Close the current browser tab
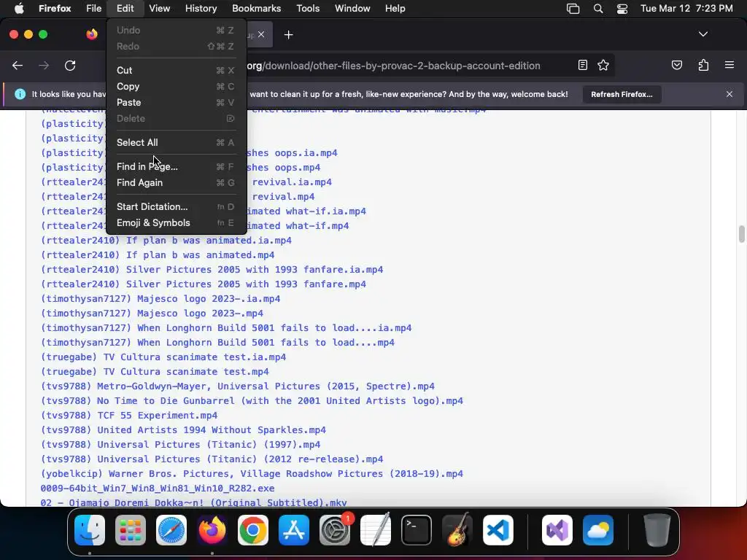The height and width of the screenshot is (560, 747). tap(261, 34)
